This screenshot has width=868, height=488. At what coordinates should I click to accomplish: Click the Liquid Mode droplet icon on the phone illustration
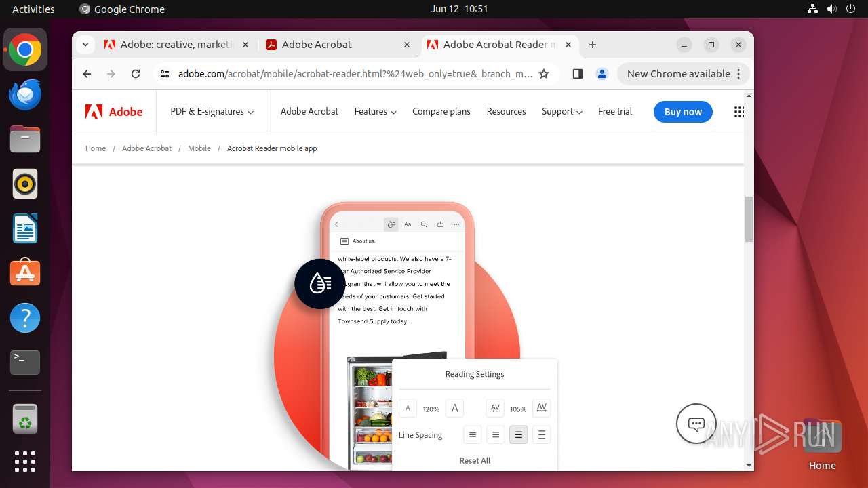point(320,283)
